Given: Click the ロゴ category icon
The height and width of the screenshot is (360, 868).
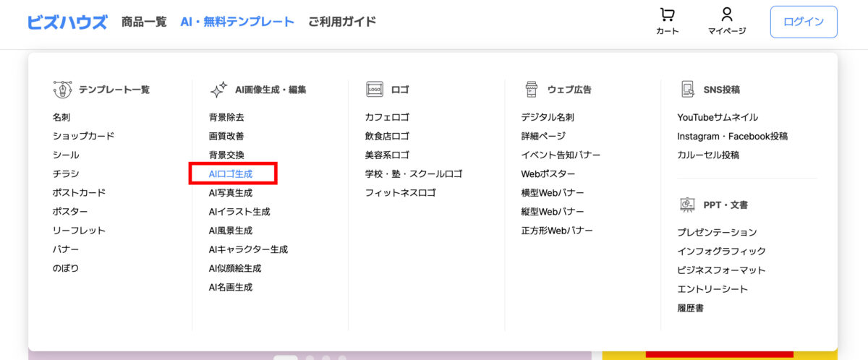Looking at the screenshot, I should point(374,90).
